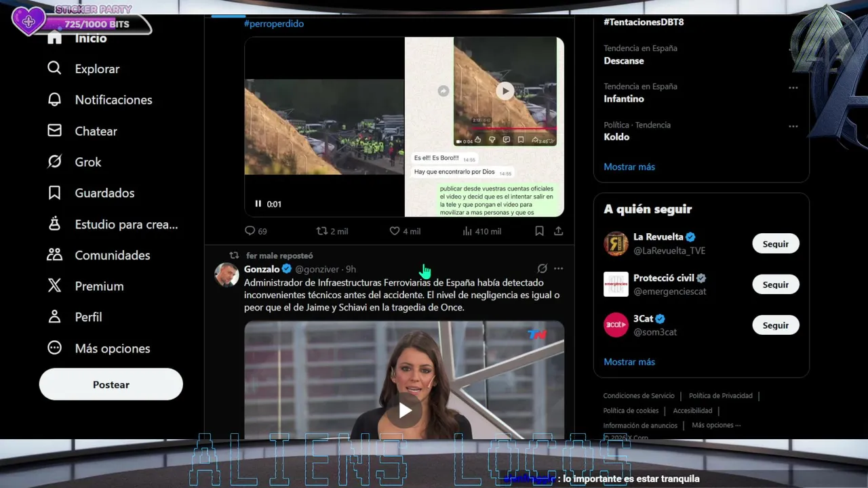868x488 pixels.
Task: Open Notificaciones bell icon
Action: [x=54, y=100]
